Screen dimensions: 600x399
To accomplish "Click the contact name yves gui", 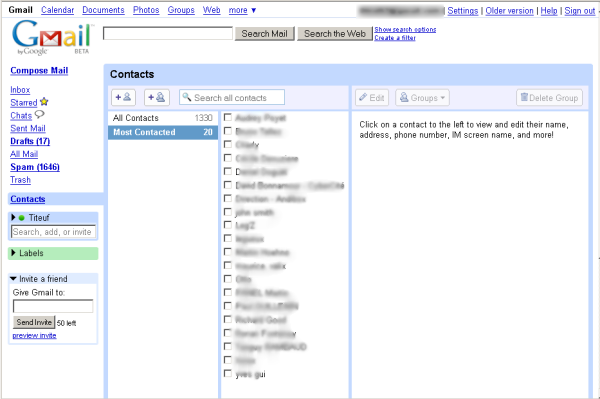I will click(250, 374).
